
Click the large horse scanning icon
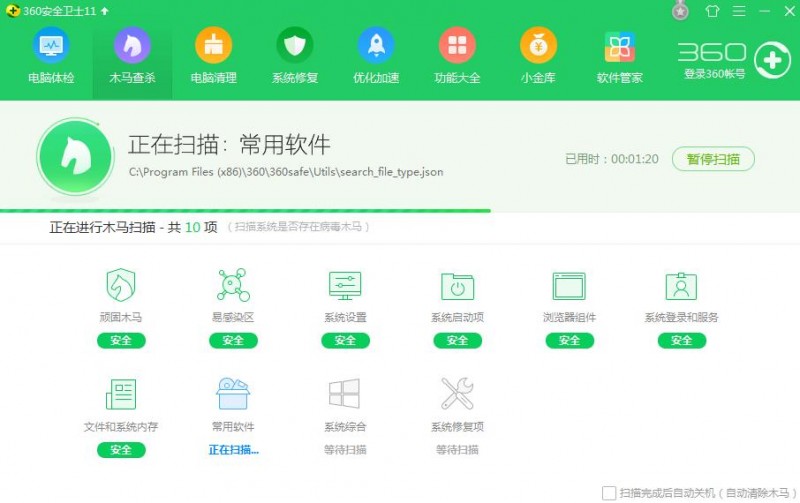point(76,157)
